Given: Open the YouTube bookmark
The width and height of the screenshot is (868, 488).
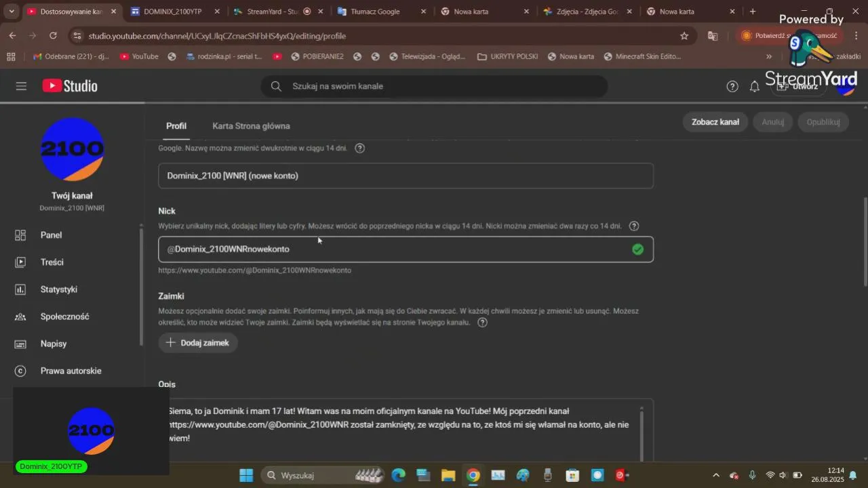Looking at the screenshot, I should coord(139,56).
